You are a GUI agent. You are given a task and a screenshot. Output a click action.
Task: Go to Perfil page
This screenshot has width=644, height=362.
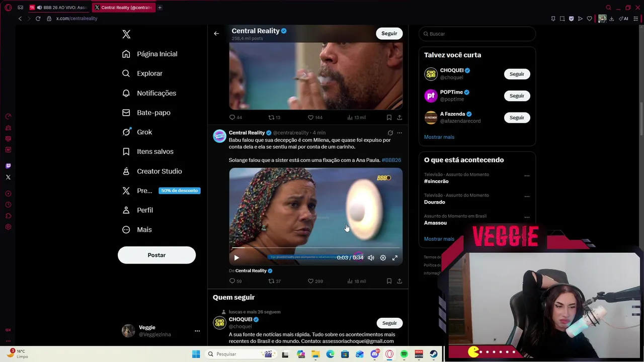[x=138, y=210]
